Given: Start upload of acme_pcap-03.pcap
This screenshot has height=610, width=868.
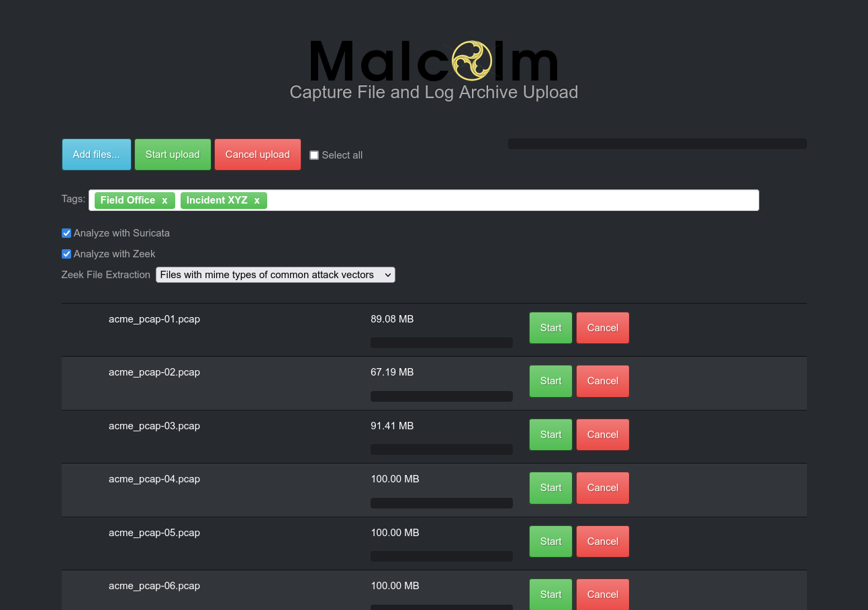Looking at the screenshot, I should 550,435.
